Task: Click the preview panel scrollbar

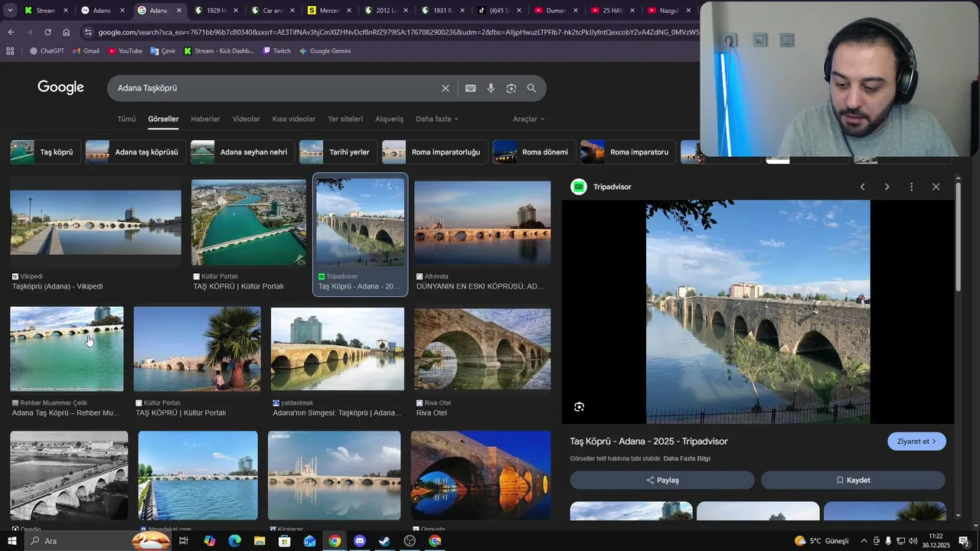Action: (958, 237)
